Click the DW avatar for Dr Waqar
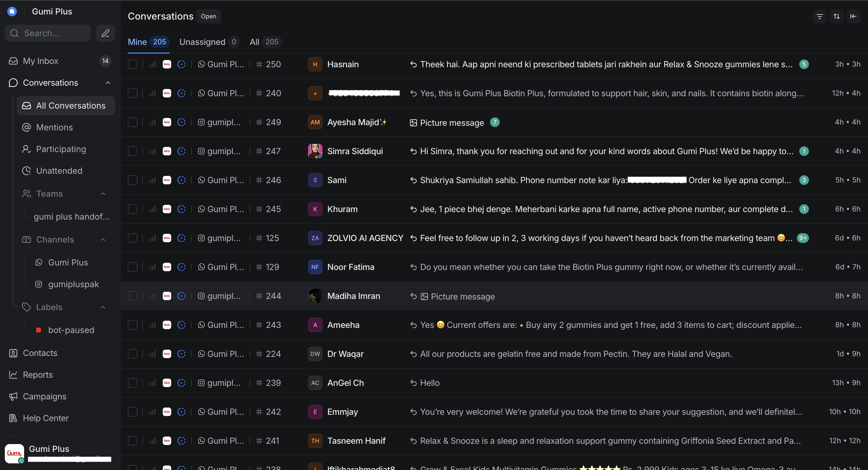868x470 pixels. [315, 354]
